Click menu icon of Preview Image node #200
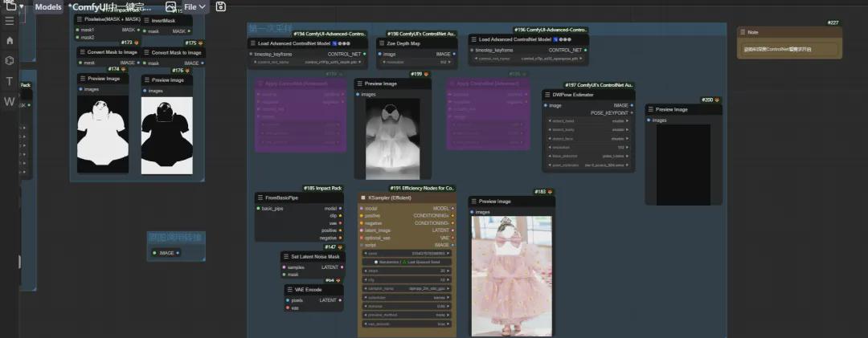 pos(652,109)
